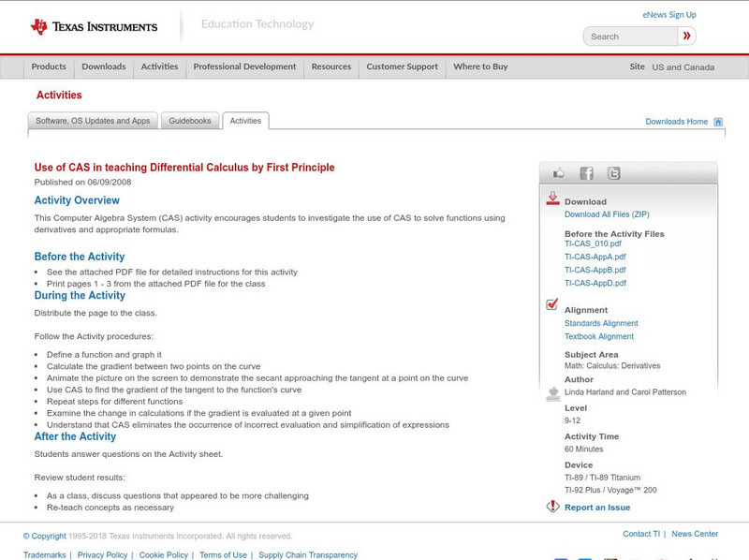This screenshot has height=560, width=749.
Task: Open the Customer Support menu
Action: click(x=402, y=67)
